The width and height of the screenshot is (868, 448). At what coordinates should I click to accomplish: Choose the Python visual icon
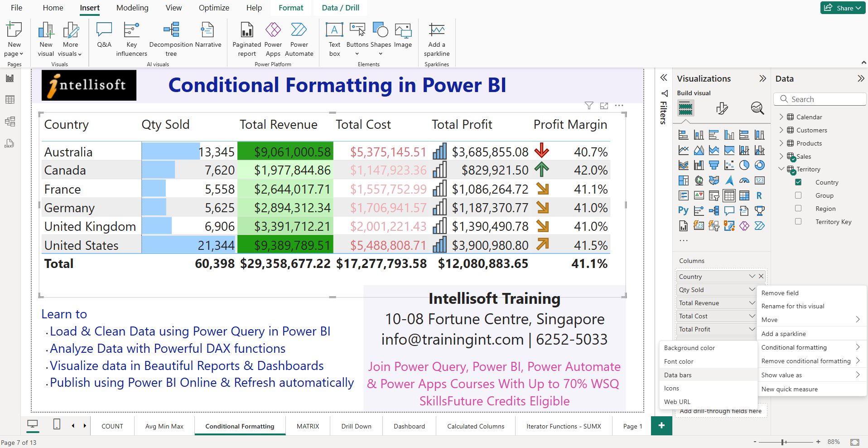pyautogui.click(x=684, y=210)
